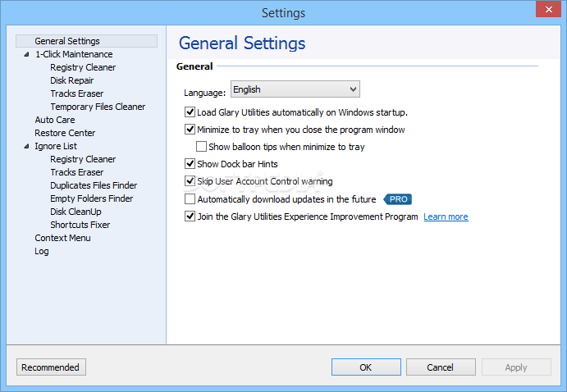The height and width of the screenshot is (392, 567).
Task: Select Ignore List in the tree
Action: pyautogui.click(x=56, y=146)
